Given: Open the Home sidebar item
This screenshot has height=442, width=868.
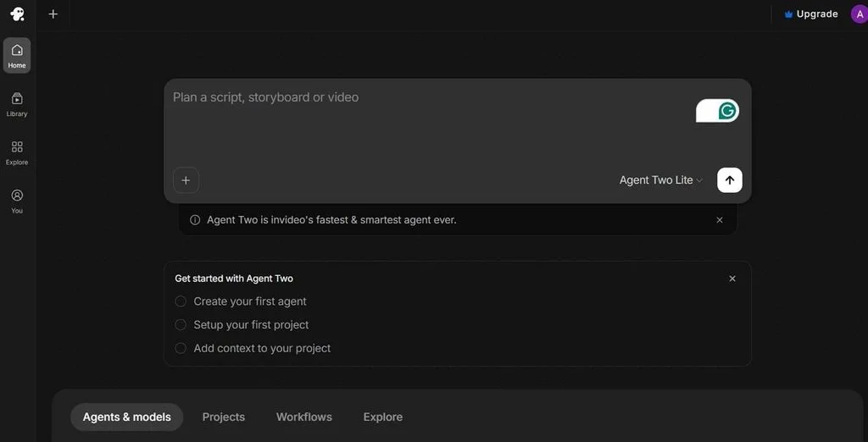Looking at the screenshot, I should click(17, 55).
